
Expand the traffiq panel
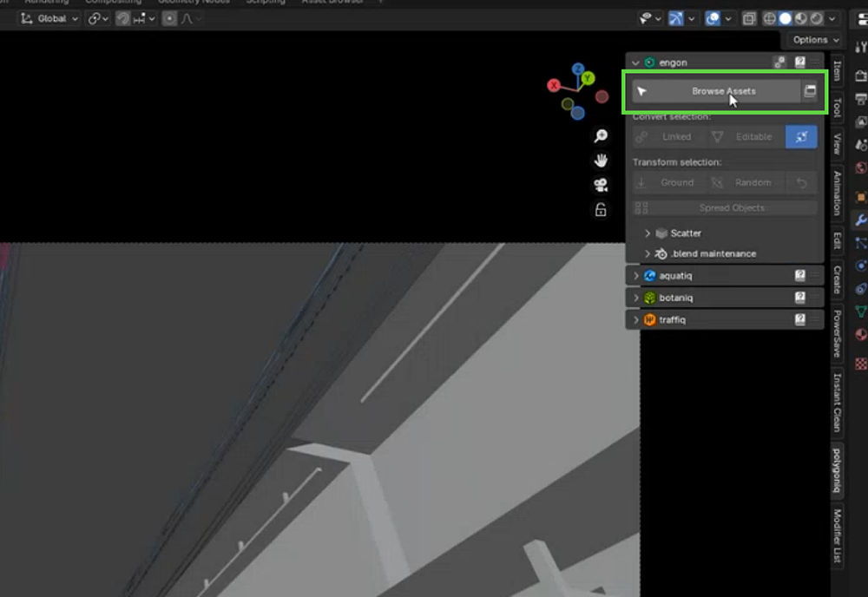pyautogui.click(x=635, y=320)
